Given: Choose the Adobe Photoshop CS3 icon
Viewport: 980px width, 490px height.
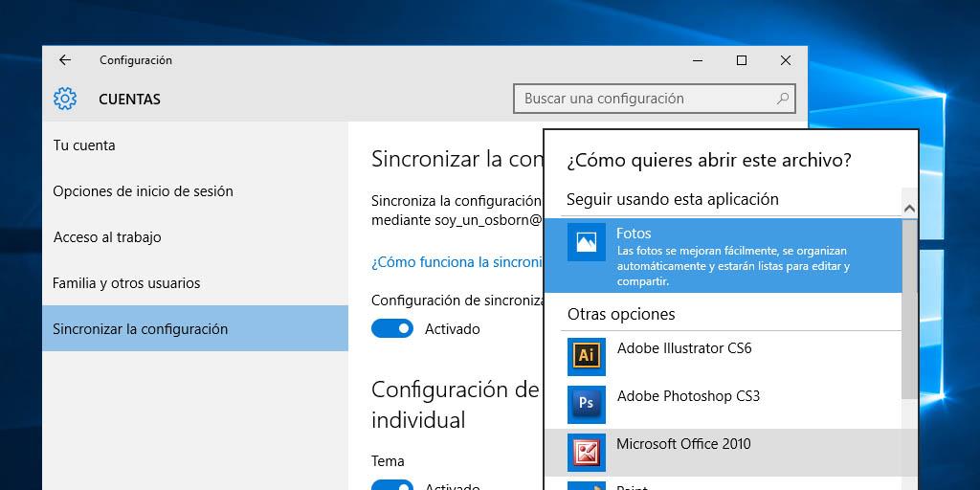Looking at the screenshot, I should pyautogui.click(x=587, y=405).
